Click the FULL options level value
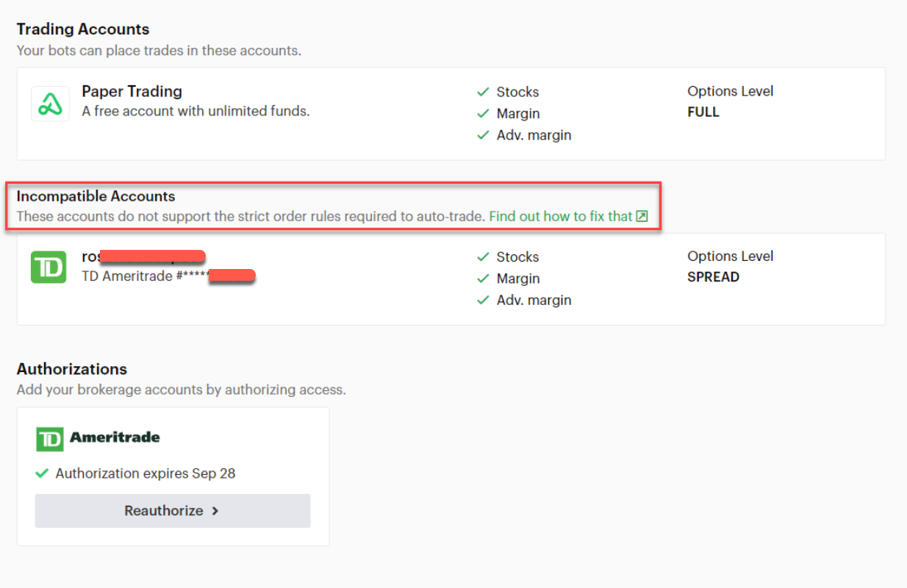Screen dimensions: 907x588 (x=703, y=112)
